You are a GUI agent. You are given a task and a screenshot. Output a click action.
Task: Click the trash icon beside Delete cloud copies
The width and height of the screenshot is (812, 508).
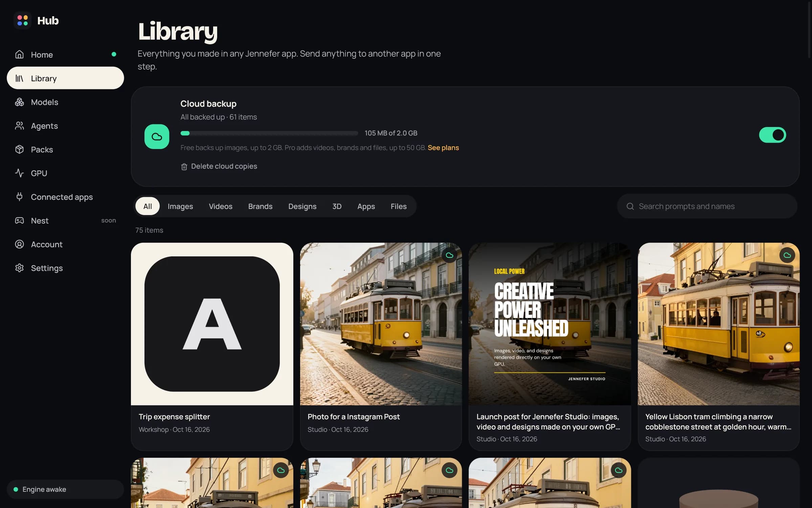tap(184, 167)
